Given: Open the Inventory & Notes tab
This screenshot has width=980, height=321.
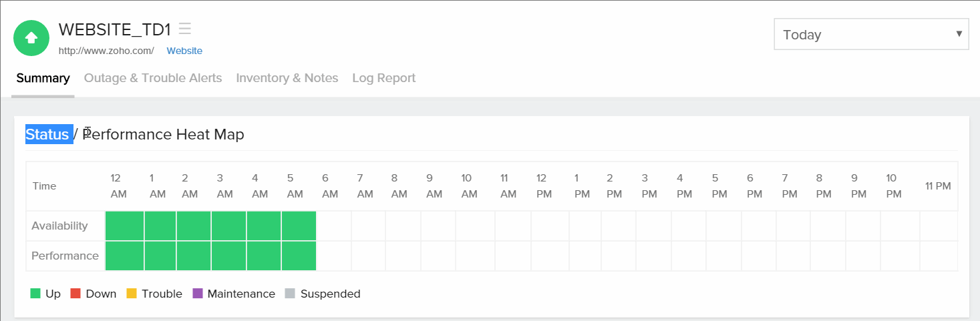Looking at the screenshot, I should 287,78.
